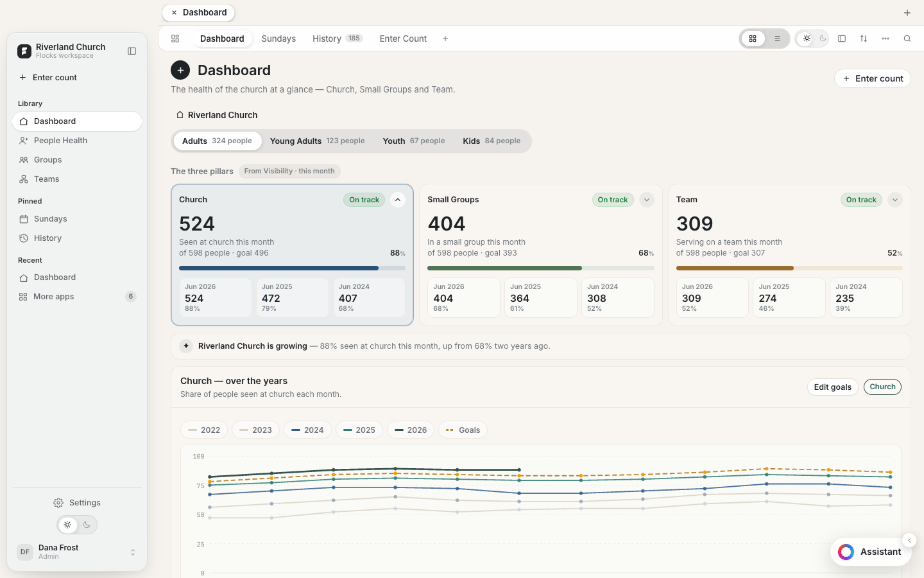Toggle the 2024 line in the chart legend

point(307,430)
